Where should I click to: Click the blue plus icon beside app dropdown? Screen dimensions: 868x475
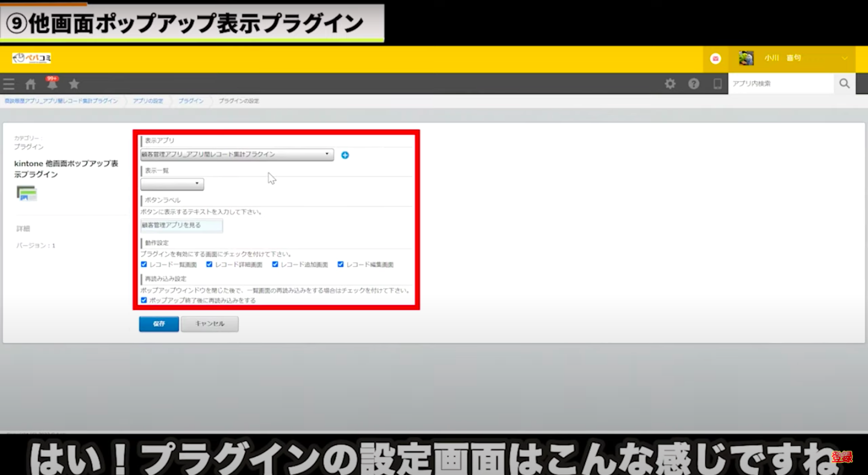pos(345,155)
